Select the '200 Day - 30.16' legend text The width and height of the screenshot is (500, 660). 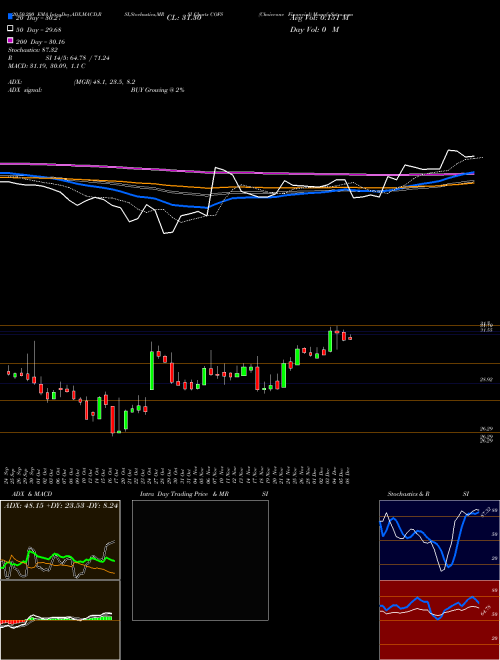pos(40,42)
